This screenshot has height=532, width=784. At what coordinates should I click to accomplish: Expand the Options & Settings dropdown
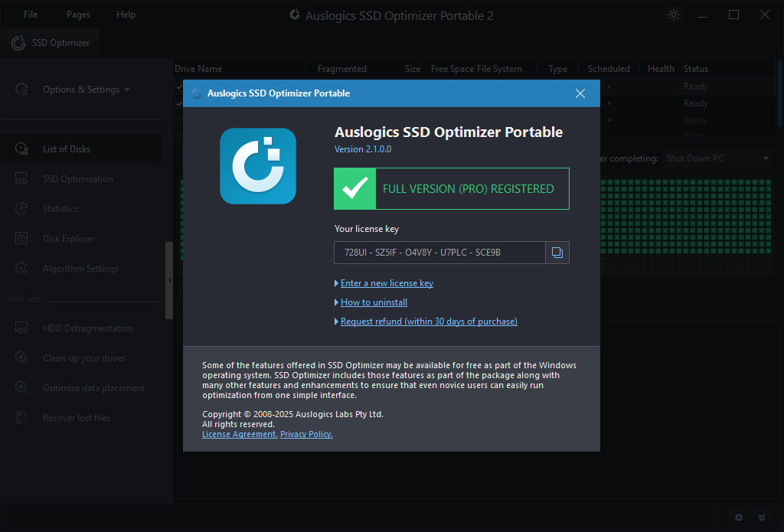[86, 90]
